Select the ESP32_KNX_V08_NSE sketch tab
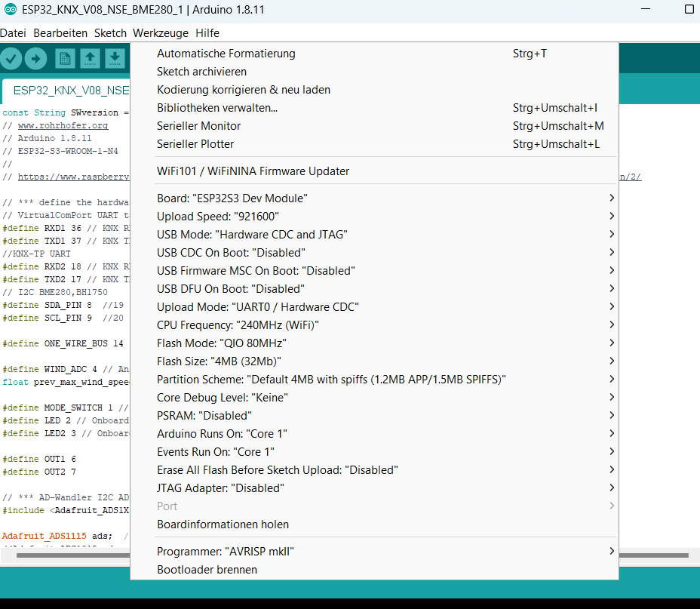Screen dimensions: 700x609 click(x=67, y=91)
